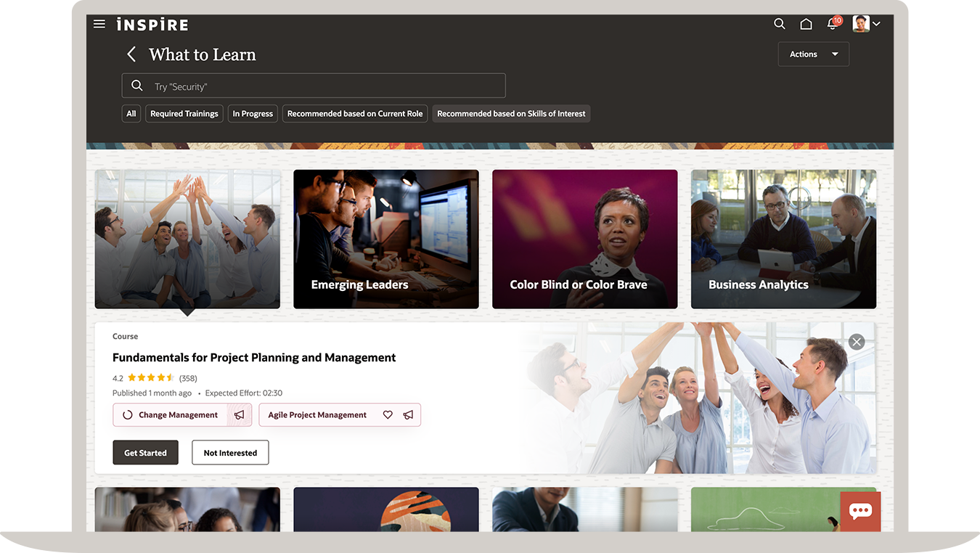
Task: Open global search magnifier in header
Action: click(780, 24)
